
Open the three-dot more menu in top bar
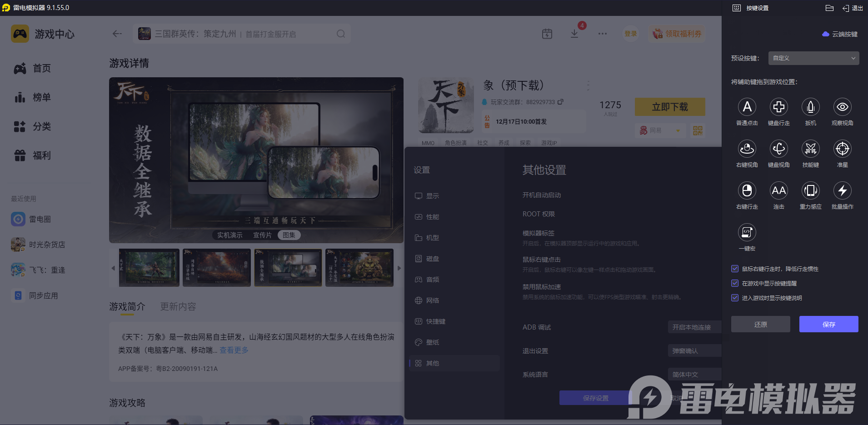click(x=603, y=34)
